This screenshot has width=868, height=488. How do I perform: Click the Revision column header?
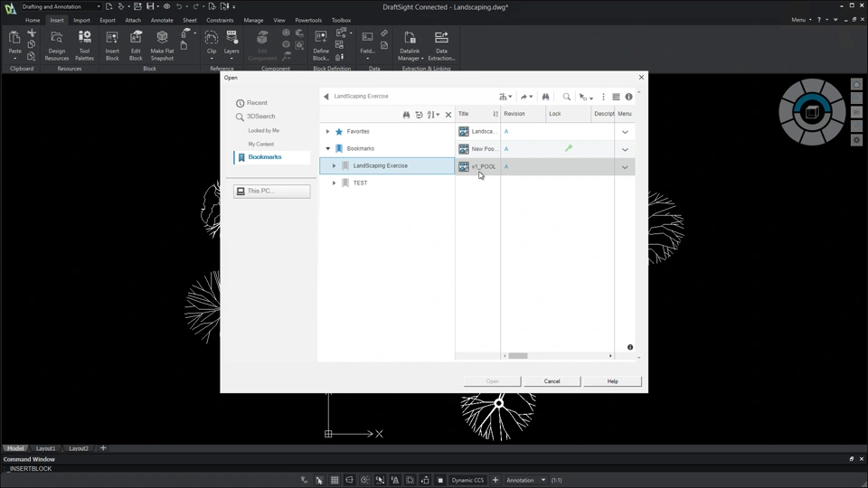pos(524,114)
